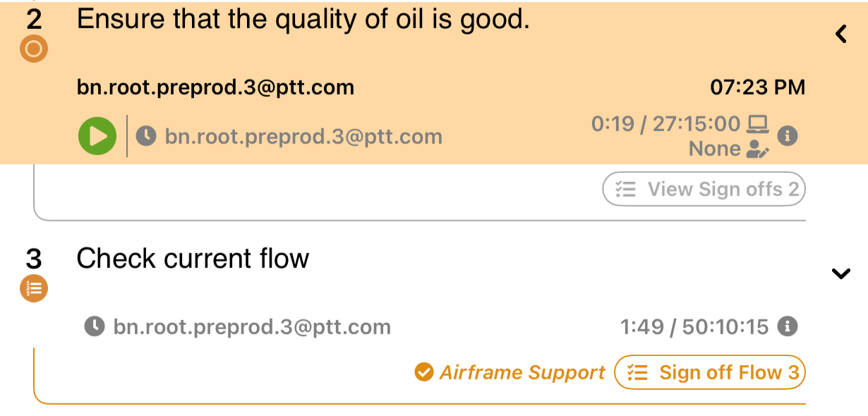Click the Airframe Support label
The height and width of the screenshot is (416, 868).
pos(522,372)
